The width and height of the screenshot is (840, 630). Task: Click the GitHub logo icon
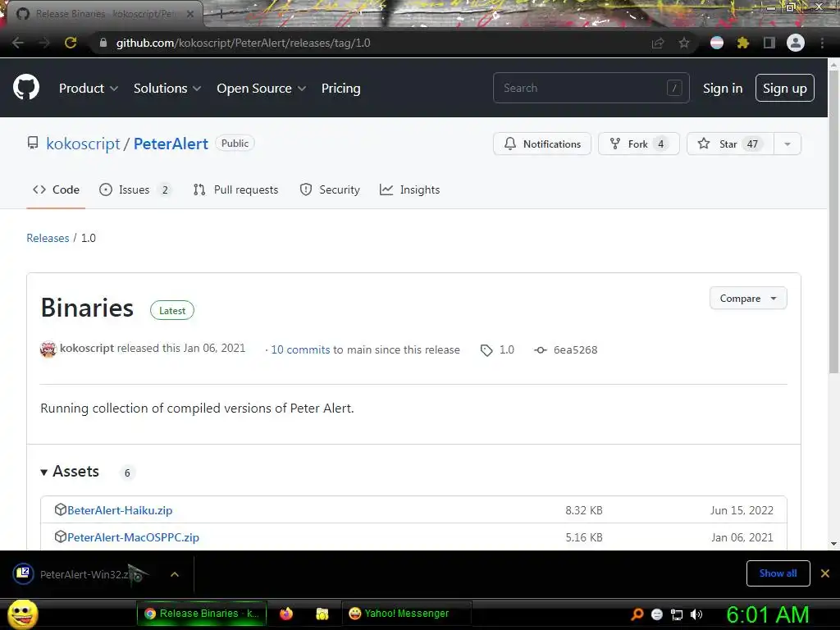pyautogui.click(x=25, y=87)
